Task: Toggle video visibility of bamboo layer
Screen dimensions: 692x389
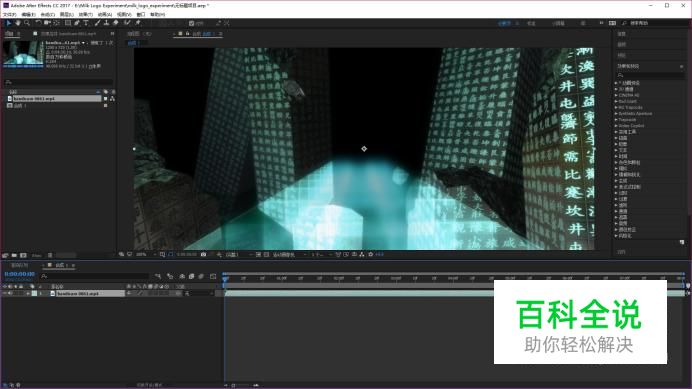Action: (5, 293)
